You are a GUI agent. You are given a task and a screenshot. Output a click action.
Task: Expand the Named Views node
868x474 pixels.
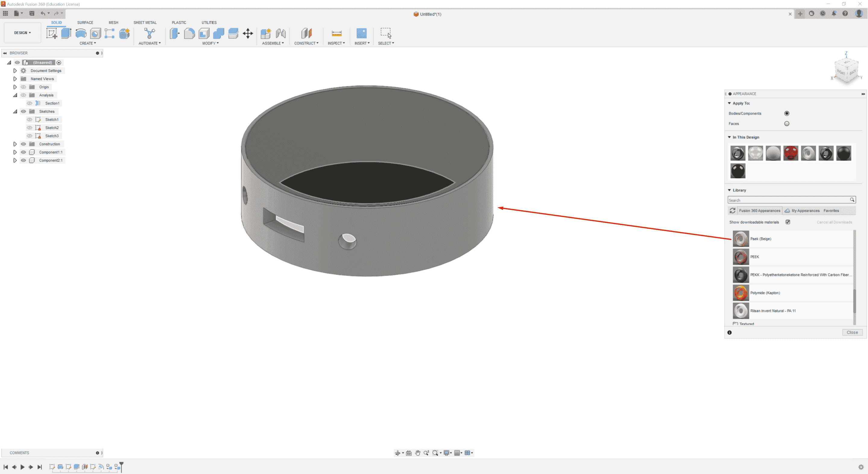15,79
